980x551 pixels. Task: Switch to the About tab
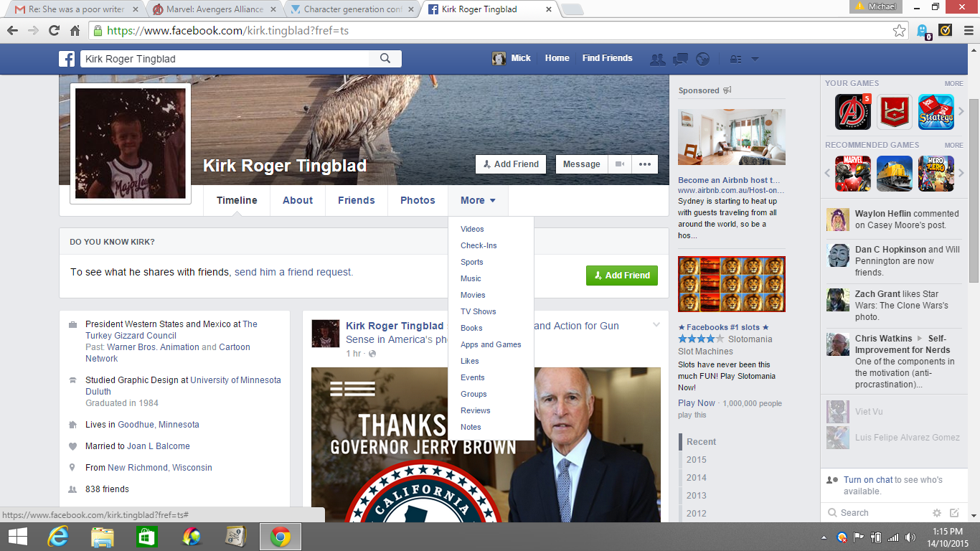298,200
